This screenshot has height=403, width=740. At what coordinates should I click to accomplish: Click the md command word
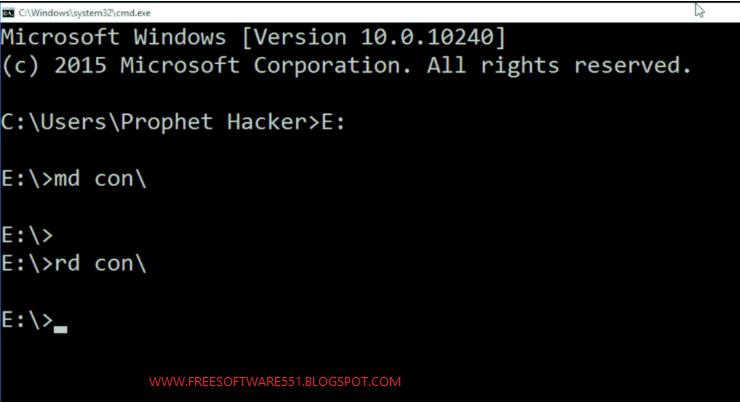[67, 179]
